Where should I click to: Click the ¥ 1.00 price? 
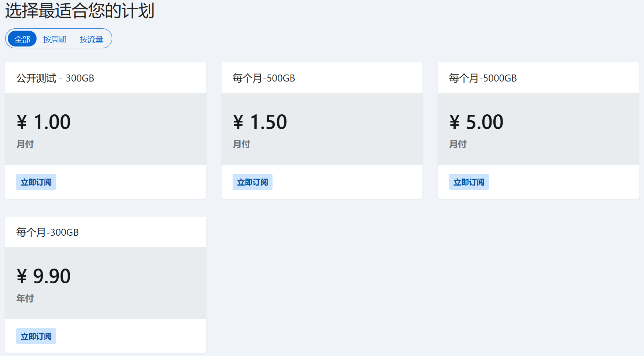(44, 122)
